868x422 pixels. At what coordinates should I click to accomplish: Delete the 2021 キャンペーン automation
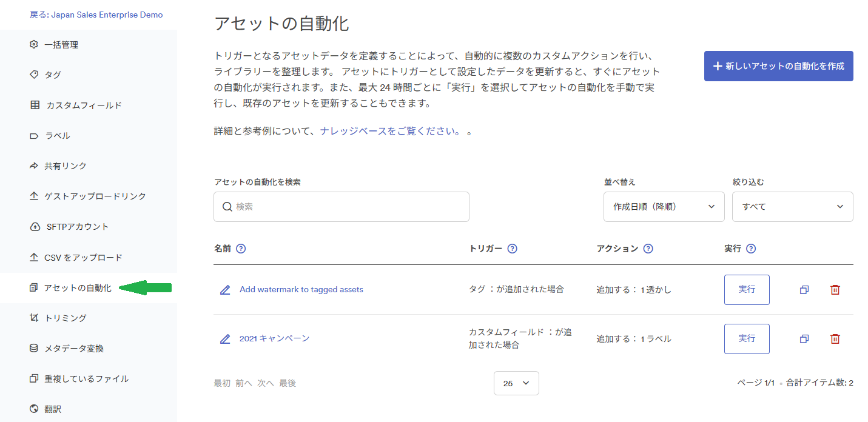coord(835,339)
